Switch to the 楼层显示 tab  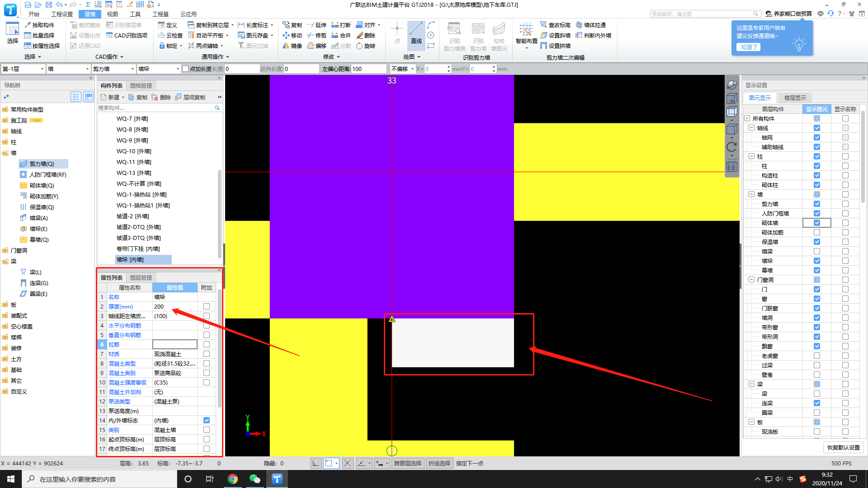point(795,98)
